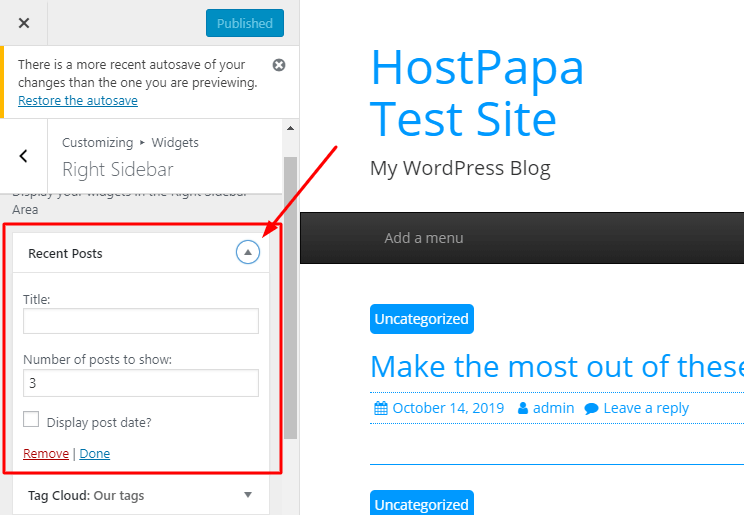
Task: Click the Customizing Widgets breadcrumb text
Action: 130,142
